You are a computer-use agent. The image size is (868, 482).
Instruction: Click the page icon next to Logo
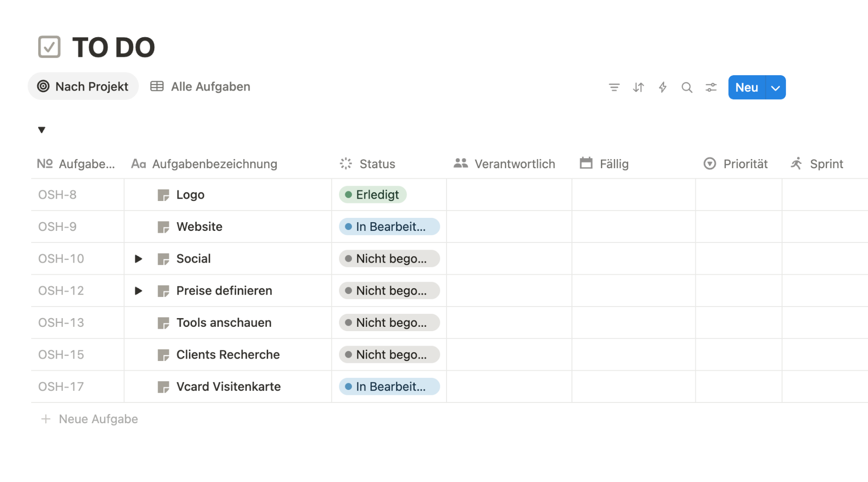[x=163, y=195]
